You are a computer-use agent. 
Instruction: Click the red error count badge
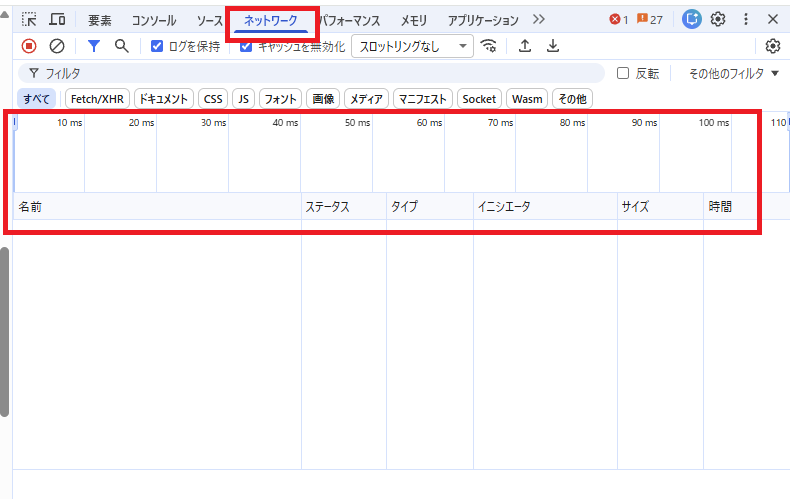(619, 20)
